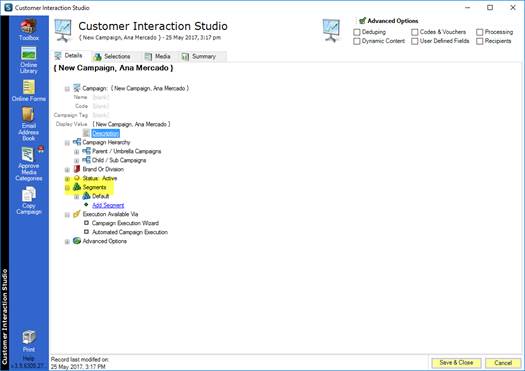Expand the Default segment node
Viewport: 525px width, 371px height.
click(77, 197)
